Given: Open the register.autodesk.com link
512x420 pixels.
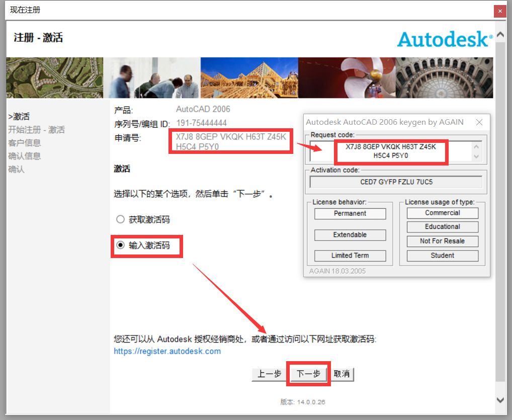Looking at the screenshot, I should tap(167, 351).
